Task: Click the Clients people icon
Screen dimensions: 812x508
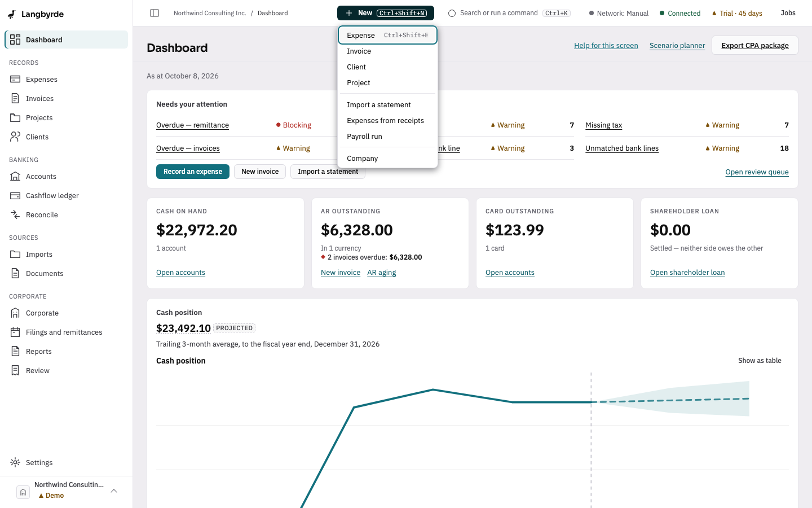Action: (x=15, y=137)
